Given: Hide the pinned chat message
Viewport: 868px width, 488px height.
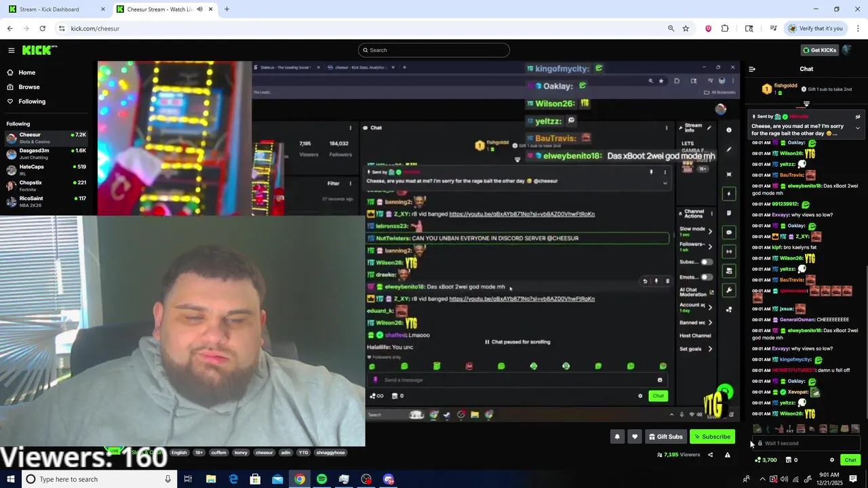Looking at the screenshot, I should tap(858, 117).
